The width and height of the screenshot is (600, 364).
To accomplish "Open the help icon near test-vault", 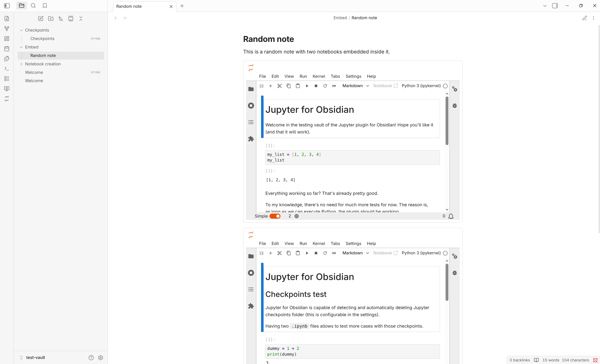I will click(x=91, y=357).
